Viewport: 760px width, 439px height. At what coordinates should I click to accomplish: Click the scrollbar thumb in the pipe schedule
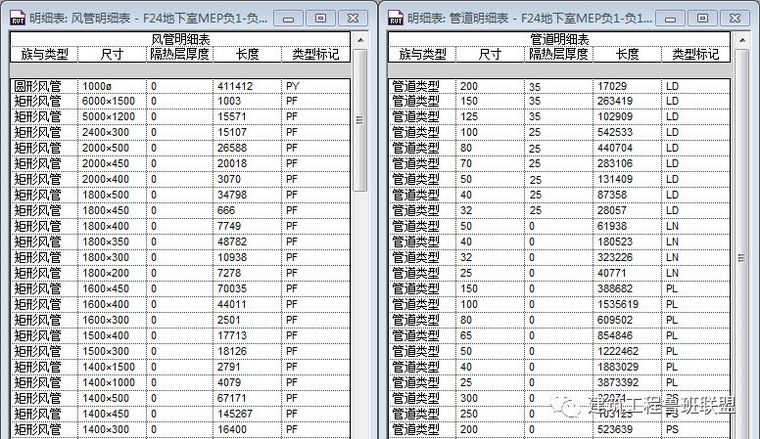coord(742,242)
